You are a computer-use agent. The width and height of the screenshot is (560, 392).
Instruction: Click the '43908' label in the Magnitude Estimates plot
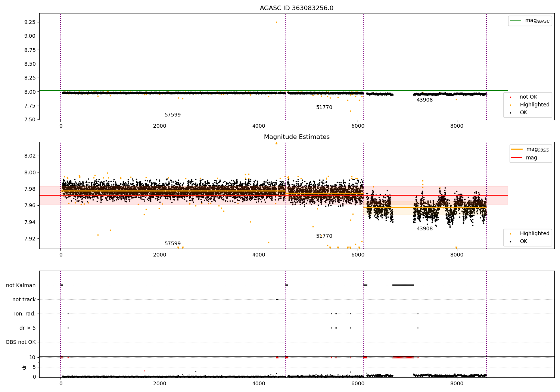(424, 229)
